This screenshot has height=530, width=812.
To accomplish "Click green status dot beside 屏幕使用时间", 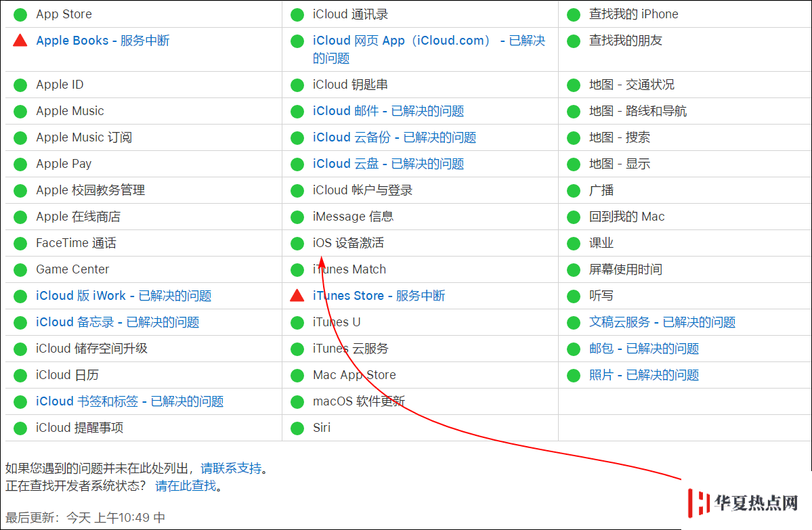I will click(574, 269).
